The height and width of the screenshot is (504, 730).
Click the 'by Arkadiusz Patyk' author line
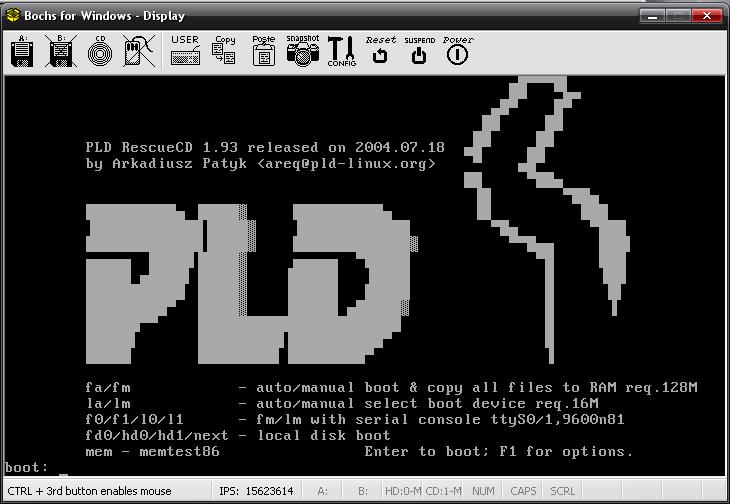pos(261,164)
